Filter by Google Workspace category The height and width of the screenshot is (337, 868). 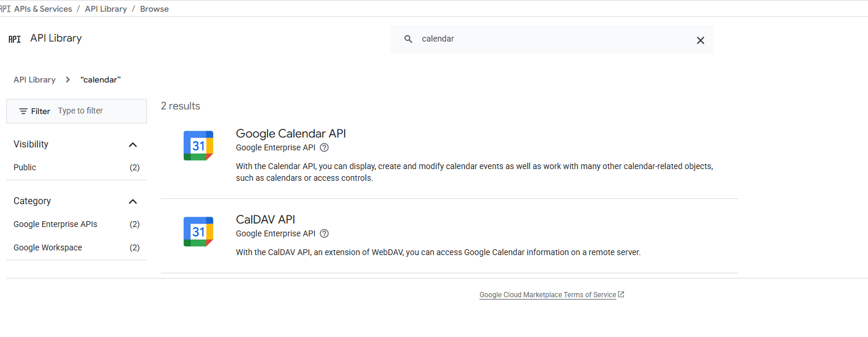tap(47, 247)
